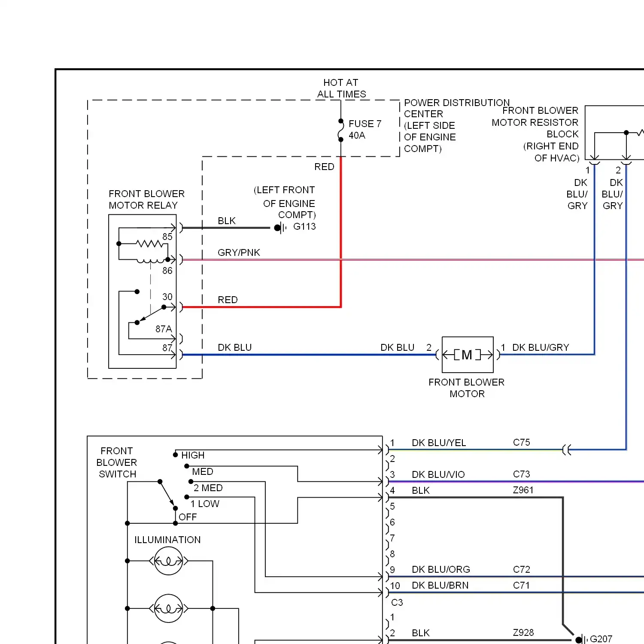
Task: Click the 'DK BLU/VIO' wire label
Action: [x=438, y=474]
